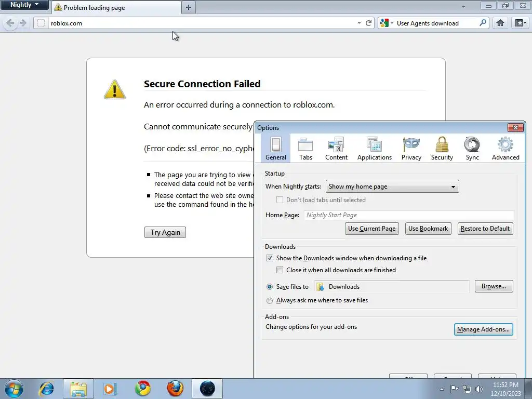
Task: Launch Firefox from taskbar
Action: [175, 389]
